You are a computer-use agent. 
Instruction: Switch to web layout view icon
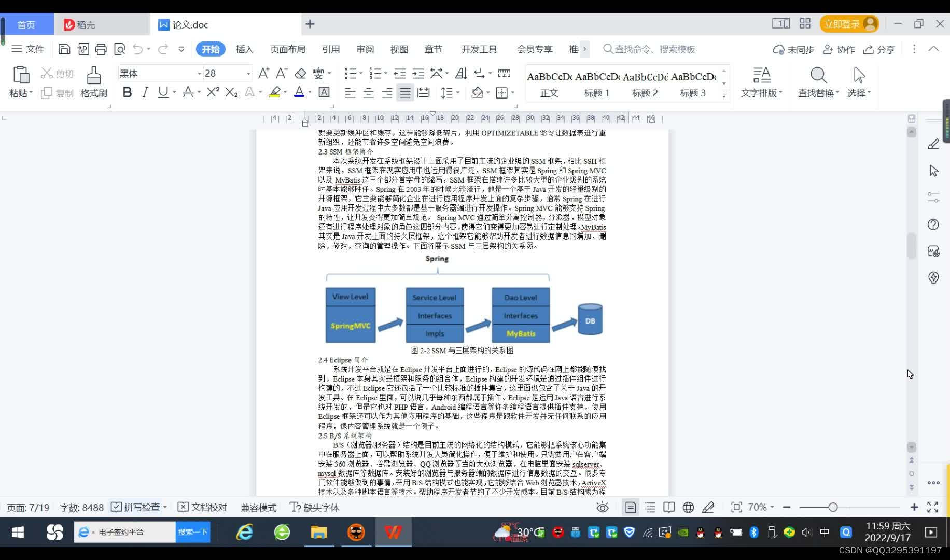click(688, 508)
